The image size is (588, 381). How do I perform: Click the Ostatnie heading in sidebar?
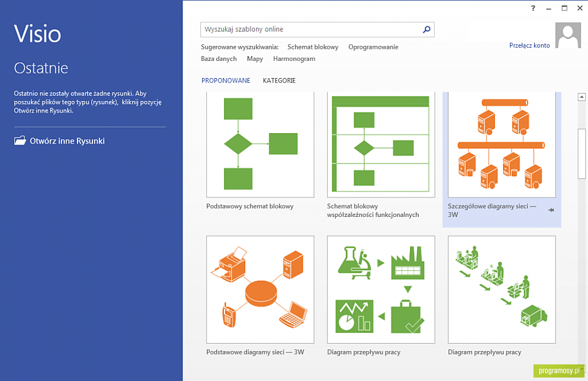pos(41,68)
